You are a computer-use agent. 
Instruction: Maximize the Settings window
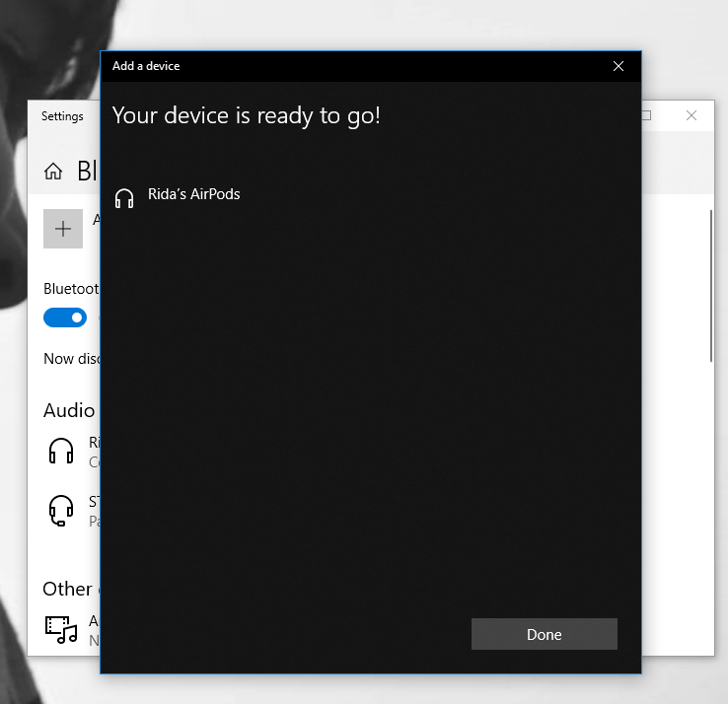(x=647, y=115)
